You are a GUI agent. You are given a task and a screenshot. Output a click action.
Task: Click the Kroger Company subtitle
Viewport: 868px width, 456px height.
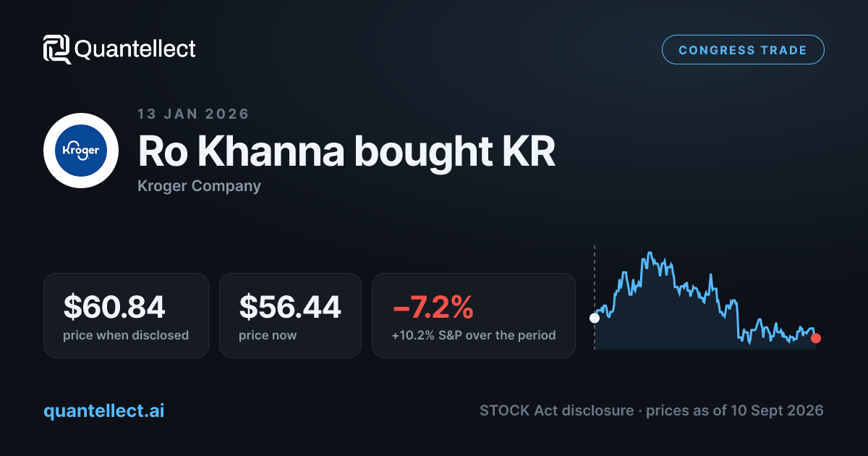coord(199,186)
